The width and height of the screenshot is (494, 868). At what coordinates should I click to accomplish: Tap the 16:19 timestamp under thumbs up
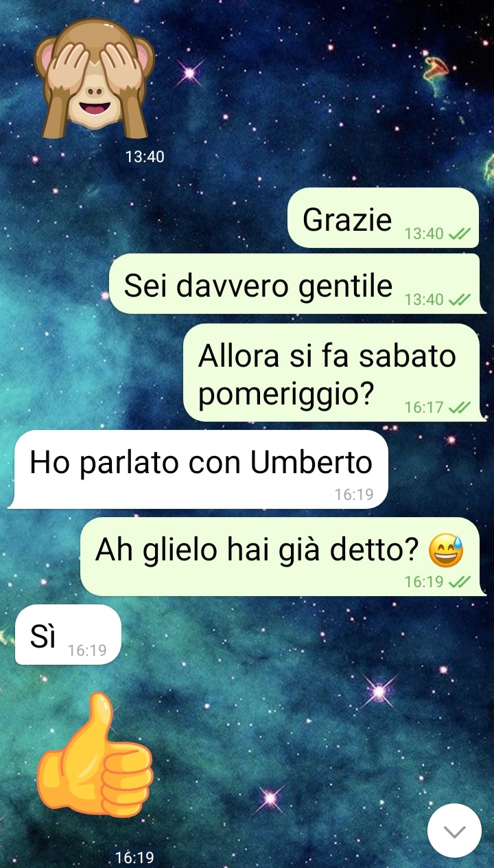(x=134, y=858)
